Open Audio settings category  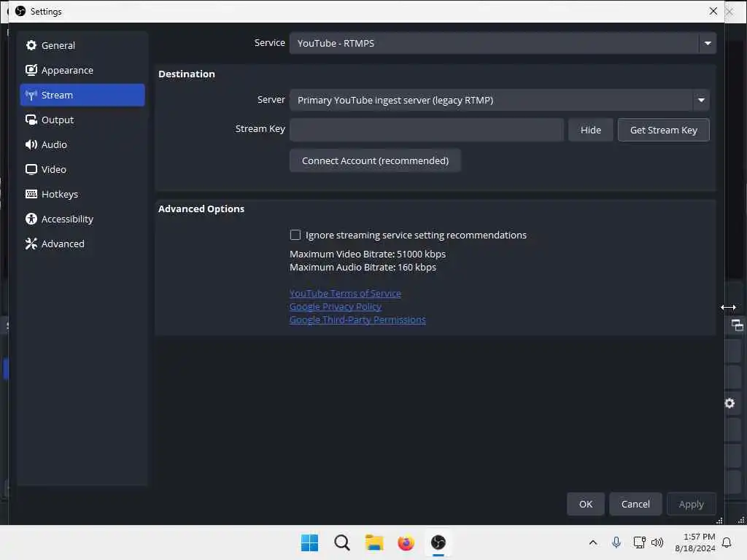[x=82, y=144]
